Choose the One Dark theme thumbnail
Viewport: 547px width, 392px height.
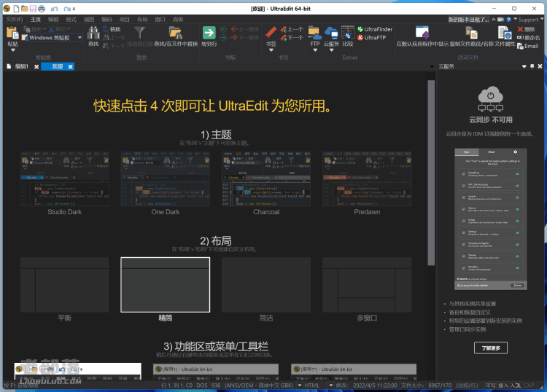[166, 179]
